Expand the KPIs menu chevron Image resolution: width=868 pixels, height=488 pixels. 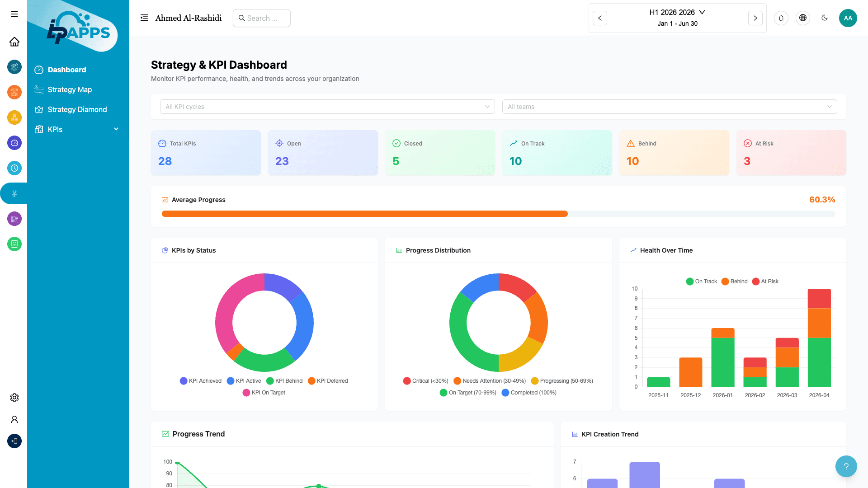(116, 129)
